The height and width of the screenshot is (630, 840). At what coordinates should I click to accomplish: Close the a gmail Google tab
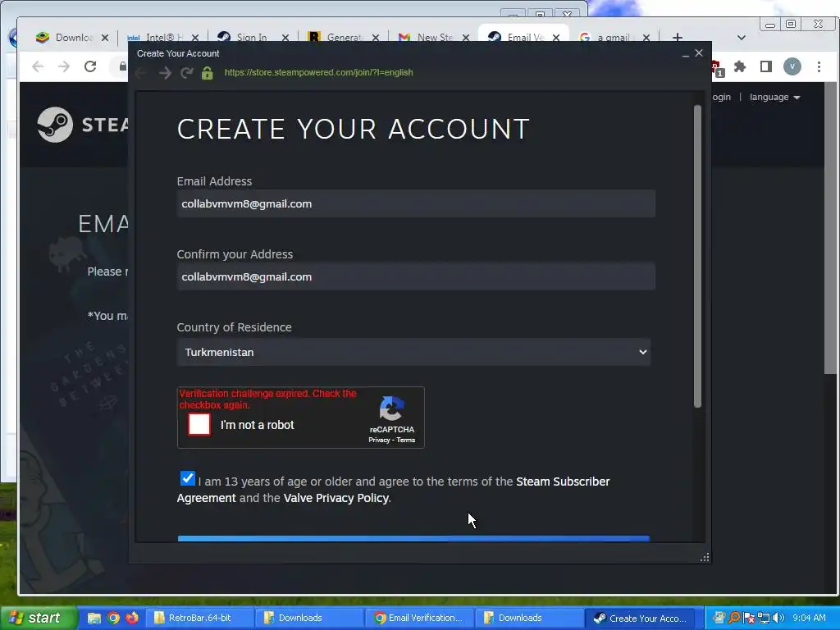click(646, 38)
